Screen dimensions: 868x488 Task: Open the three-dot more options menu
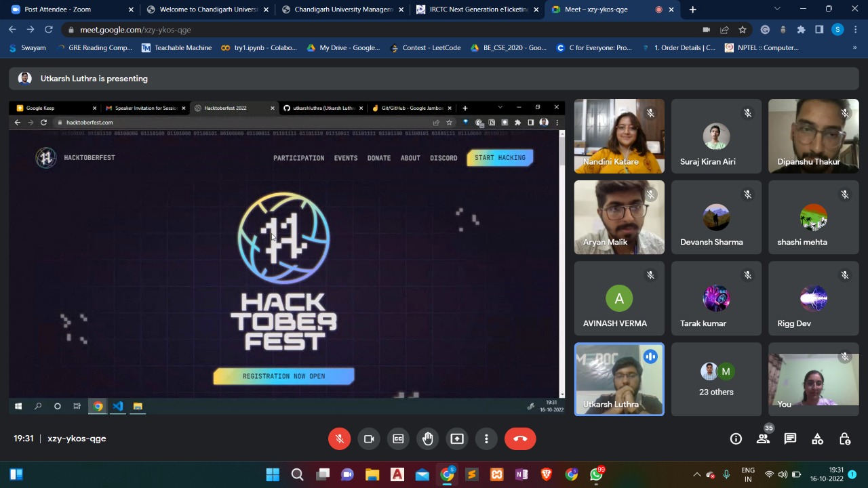coord(486,439)
